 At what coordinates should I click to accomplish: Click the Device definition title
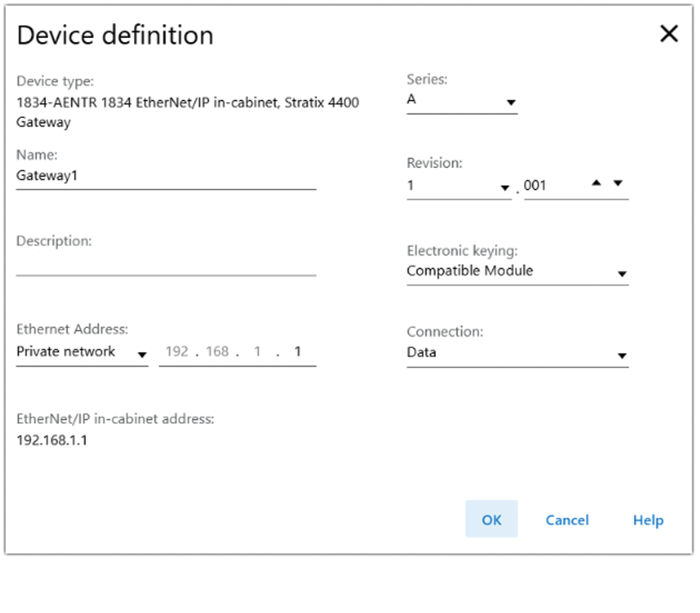115,35
